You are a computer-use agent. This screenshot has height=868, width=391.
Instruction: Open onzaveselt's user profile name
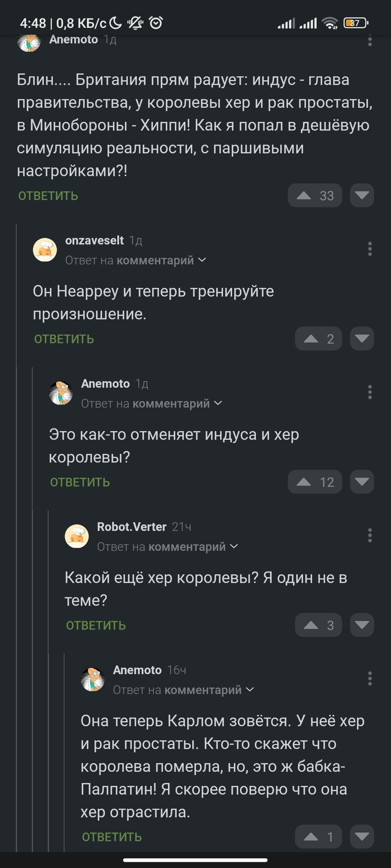94,240
